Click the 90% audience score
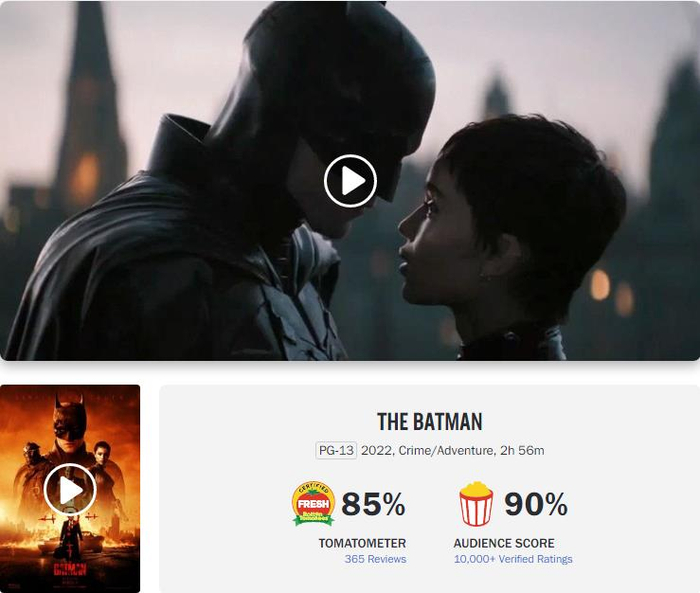Image resolution: width=700 pixels, height=593 pixels. pos(536,504)
